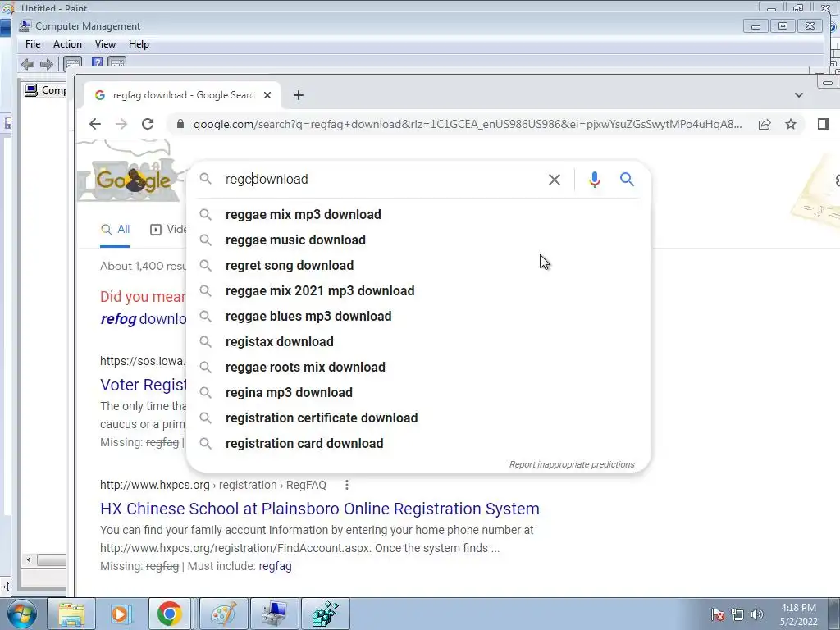Open HX Chinese School Plainsboro result
The width and height of the screenshot is (840, 630).
click(320, 509)
